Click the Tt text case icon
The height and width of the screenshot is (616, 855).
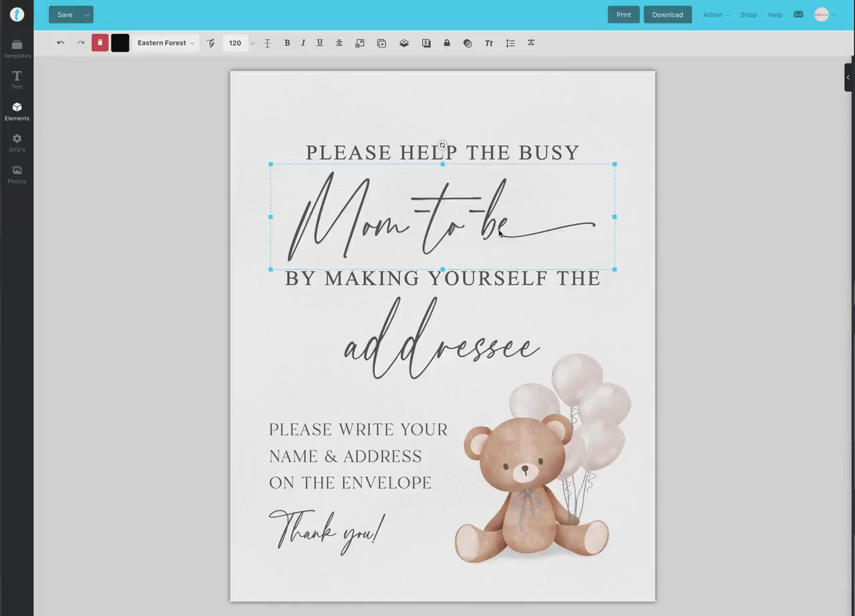pyautogui.click(x=489, y=43)
